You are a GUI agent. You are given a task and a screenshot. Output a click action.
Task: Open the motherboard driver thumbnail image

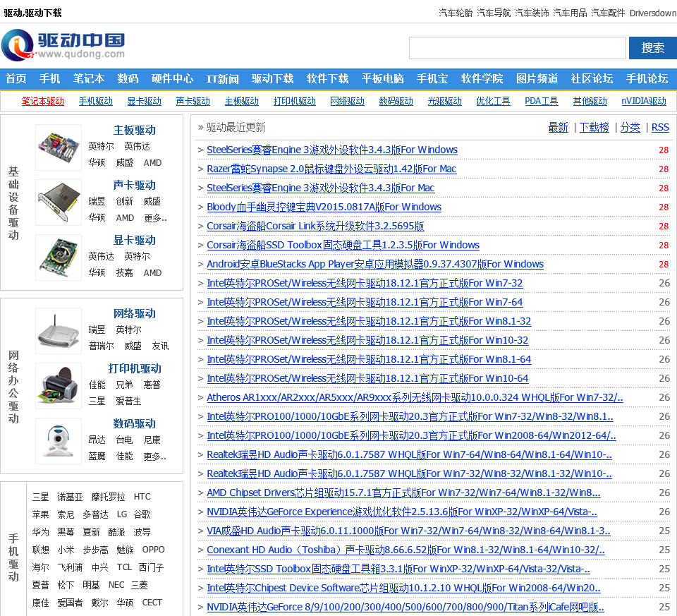[59, 147]
